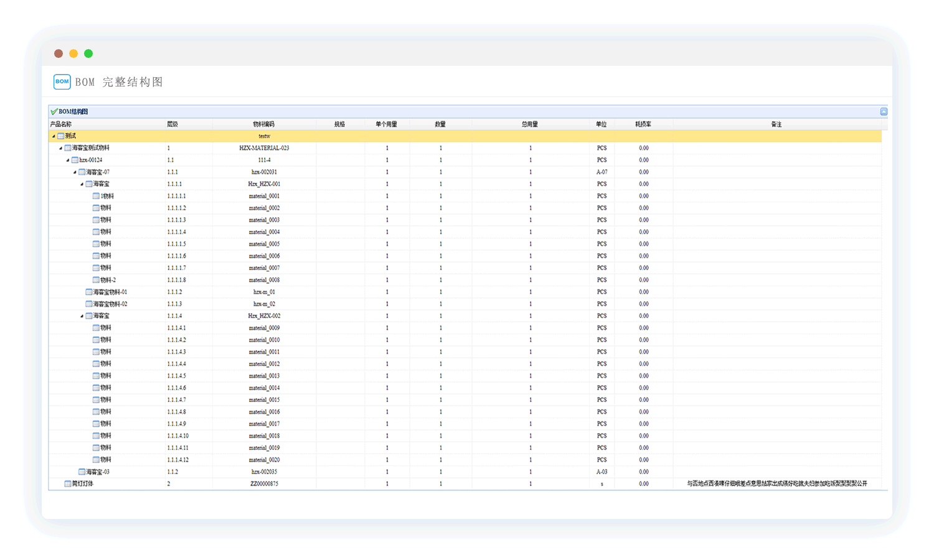Click the grid icon of the 筒灯灯体 row
The image size is (934, 560).
68,483
